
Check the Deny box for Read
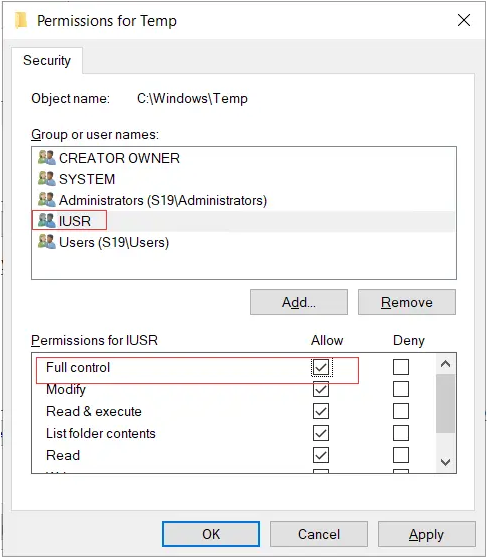click(401, 455)
